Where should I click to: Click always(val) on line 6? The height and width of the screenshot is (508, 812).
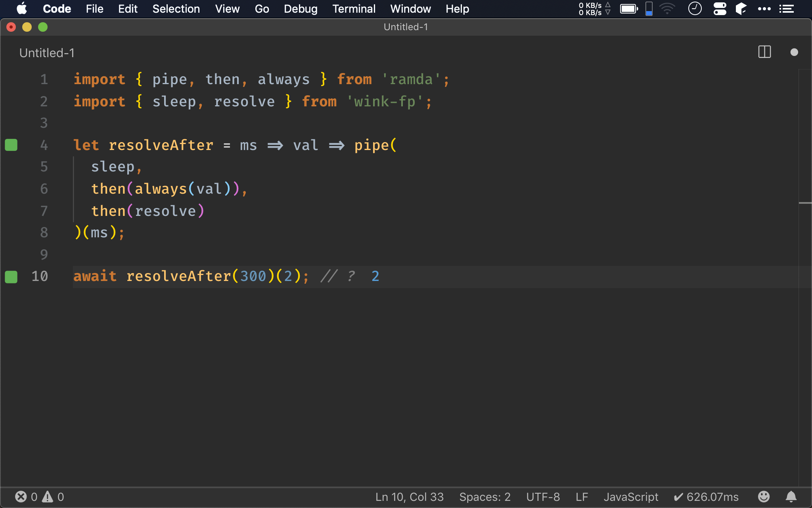[183, 189]
